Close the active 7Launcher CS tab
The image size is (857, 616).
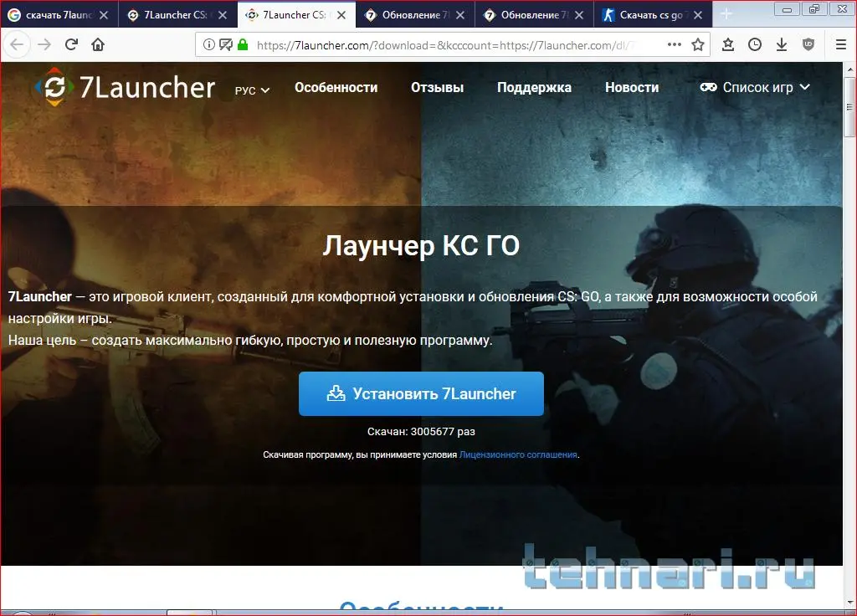[341, 15]
